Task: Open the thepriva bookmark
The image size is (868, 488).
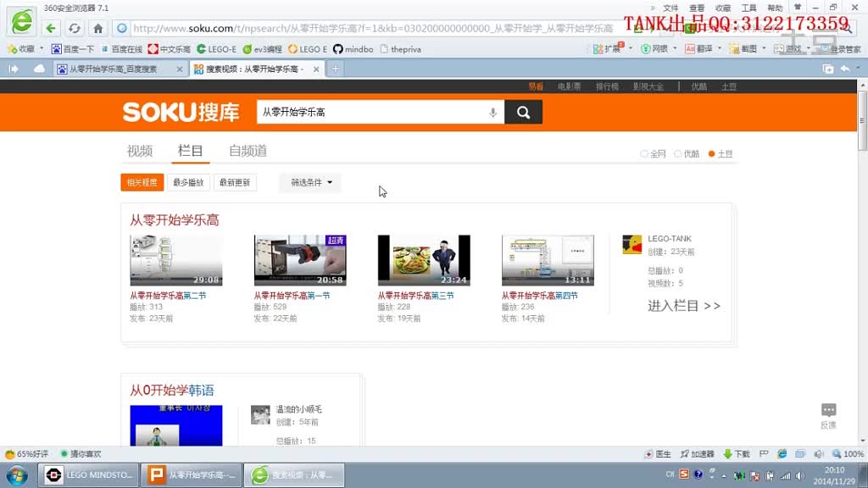Action: (401, 49)
